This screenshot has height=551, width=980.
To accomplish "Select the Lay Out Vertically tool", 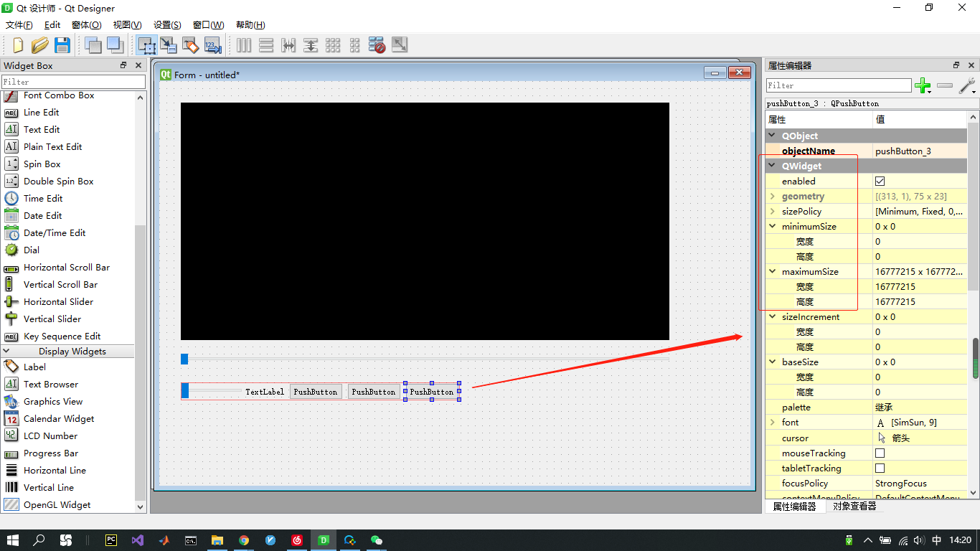I will (x=266, y=44).
